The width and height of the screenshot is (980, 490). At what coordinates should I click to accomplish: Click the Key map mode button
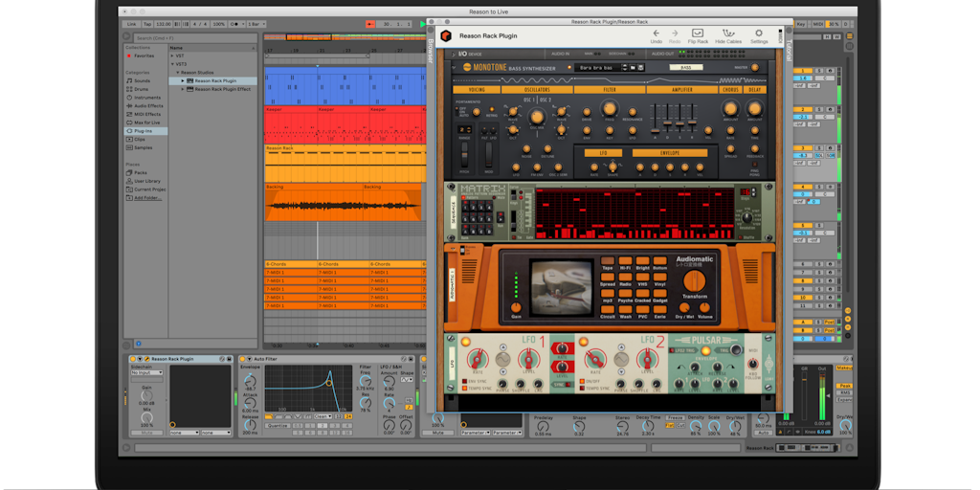(x=801, y=24)
